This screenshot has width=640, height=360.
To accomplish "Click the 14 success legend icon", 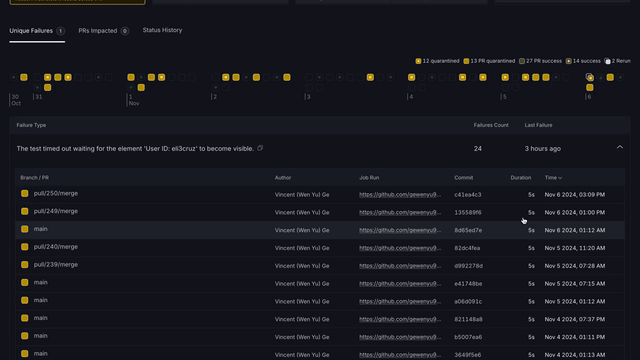I will (x=569, y=61).
